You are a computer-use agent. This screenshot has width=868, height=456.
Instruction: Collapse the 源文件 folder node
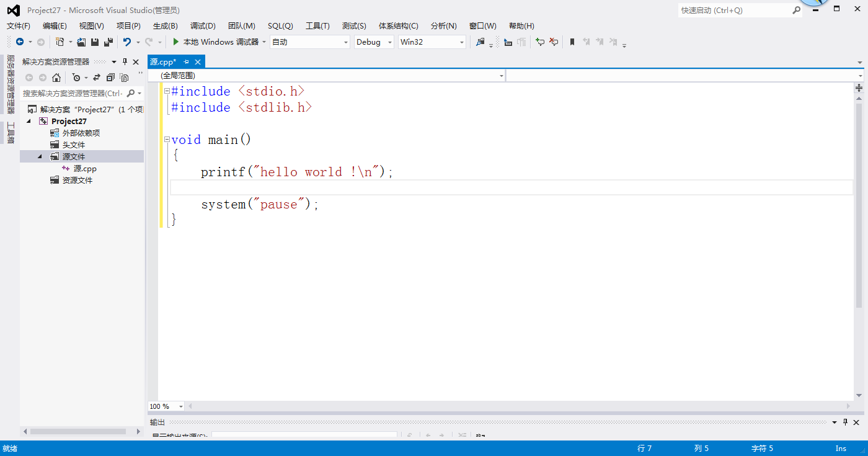(40, 156)
